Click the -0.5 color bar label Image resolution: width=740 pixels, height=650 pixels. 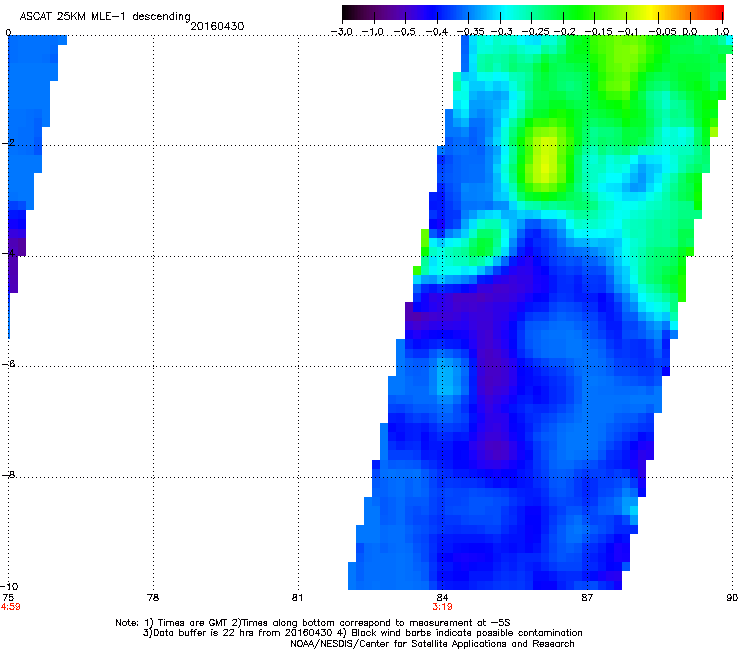click(x=404, y=32)
